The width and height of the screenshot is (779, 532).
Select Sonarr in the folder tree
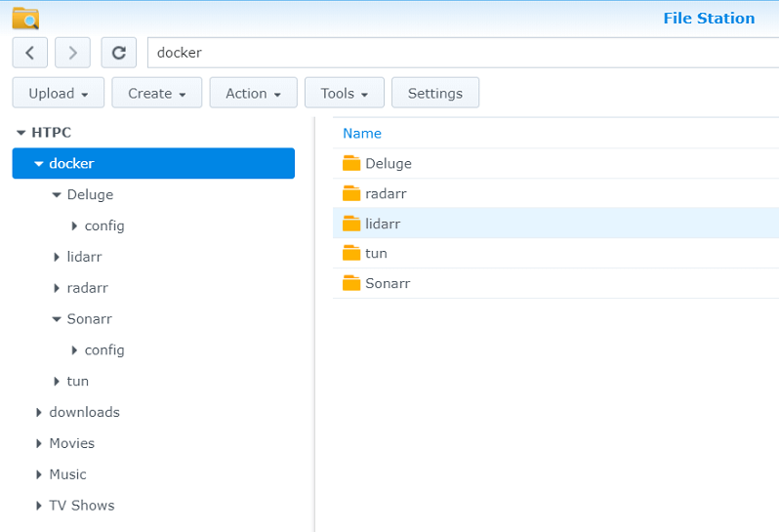90,319
